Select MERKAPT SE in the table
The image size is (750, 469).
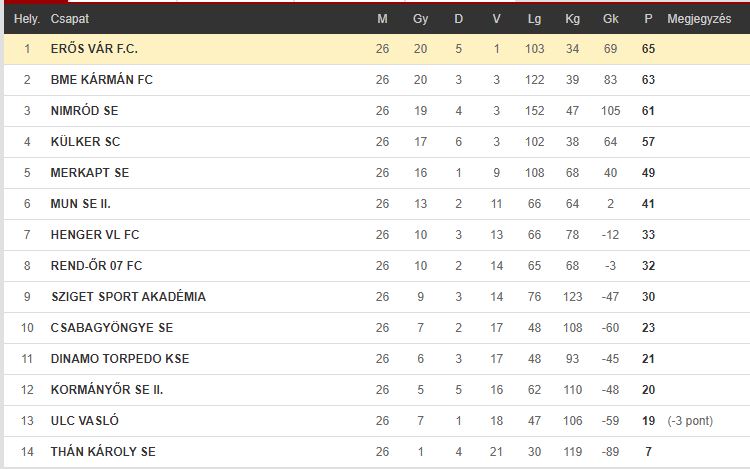[x=89, y=173]
